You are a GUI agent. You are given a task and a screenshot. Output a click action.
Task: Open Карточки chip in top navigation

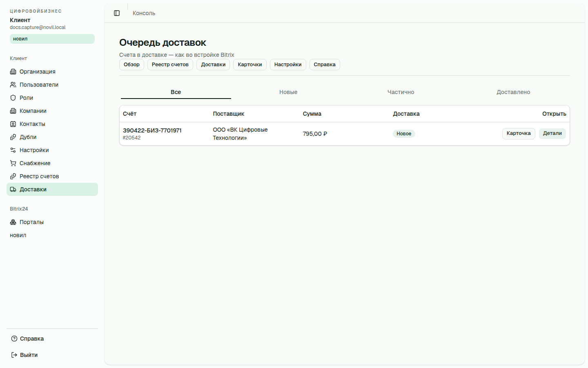pos(250,65)
